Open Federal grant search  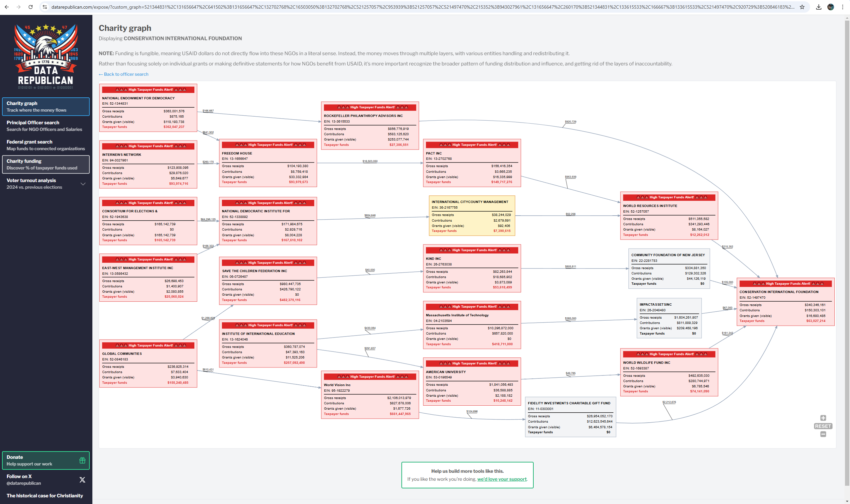click(x=46, y=146)
